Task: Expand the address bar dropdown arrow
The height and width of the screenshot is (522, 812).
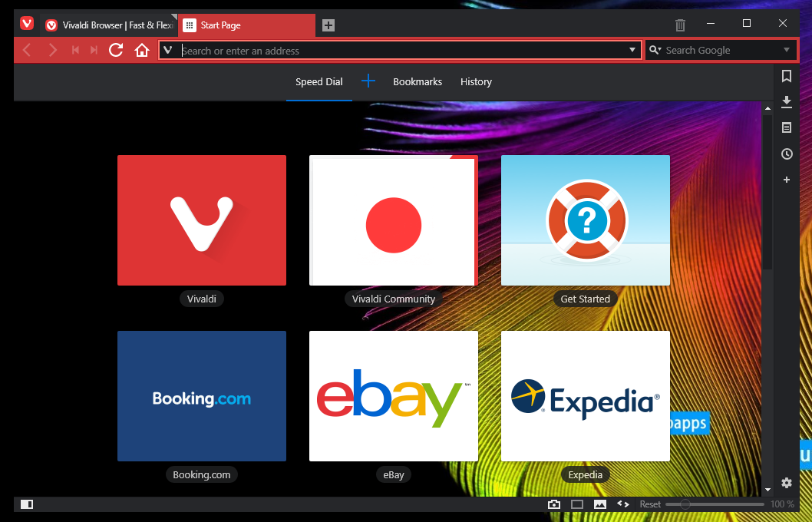Action: coord(632,50)
